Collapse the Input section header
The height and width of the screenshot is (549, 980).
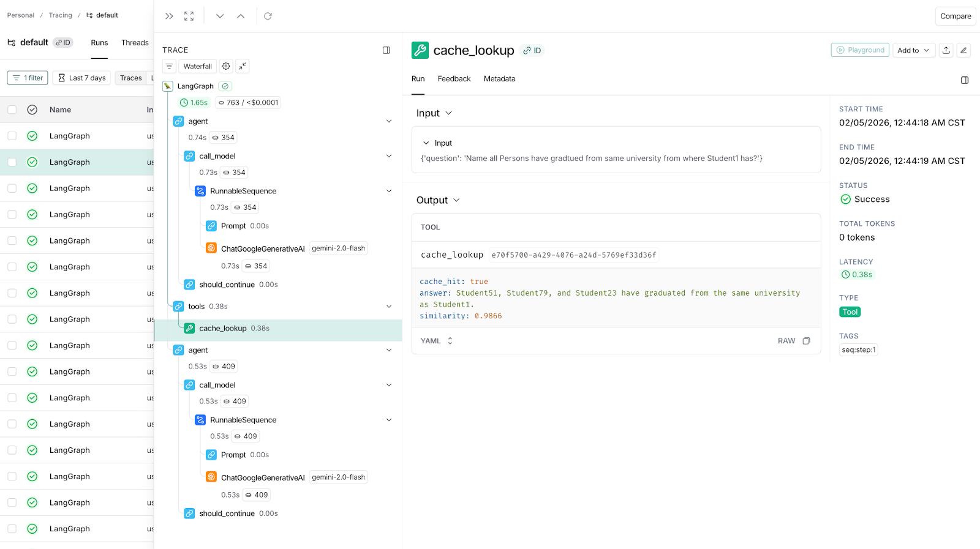coord(434,113)
